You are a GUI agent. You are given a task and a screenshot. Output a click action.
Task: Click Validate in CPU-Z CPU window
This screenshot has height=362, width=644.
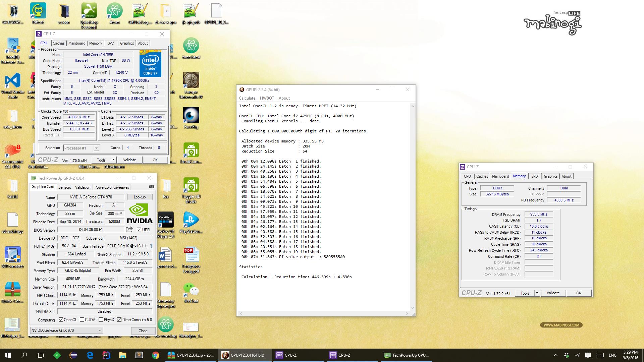[129, 160]
